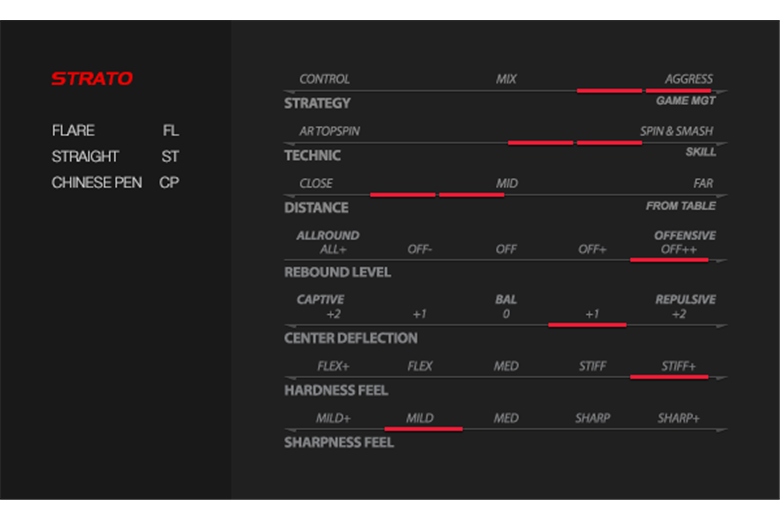Click the AR TOPSPIN end of the Technic scale
780x520 pixels.
(329, 131)
